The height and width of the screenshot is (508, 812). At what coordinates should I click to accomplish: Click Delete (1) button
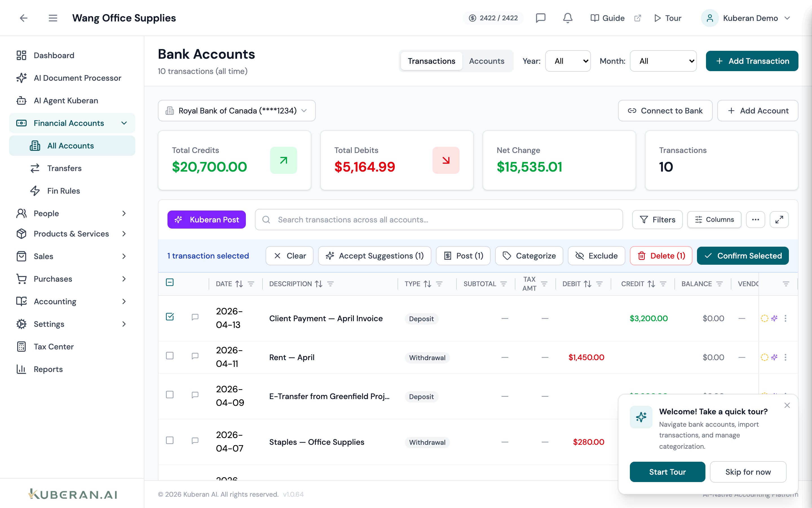click(x=661, y=256)
